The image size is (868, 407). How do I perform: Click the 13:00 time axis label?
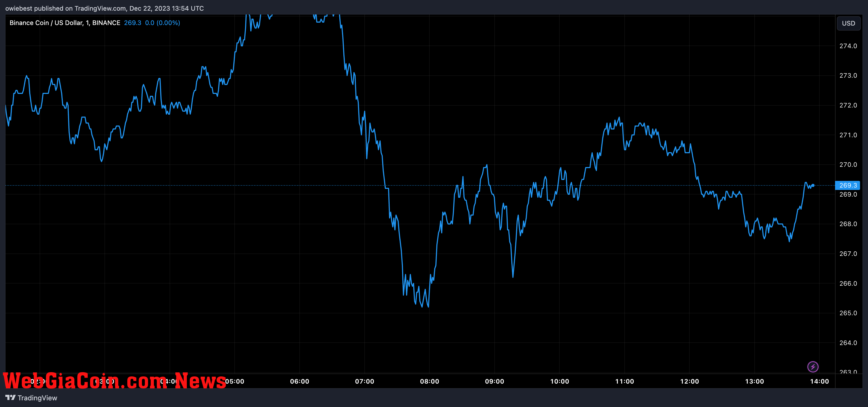pos(755,381)
